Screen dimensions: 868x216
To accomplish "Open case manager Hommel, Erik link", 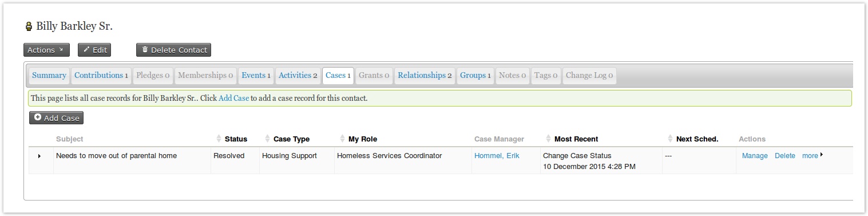I will click(497, 155).
